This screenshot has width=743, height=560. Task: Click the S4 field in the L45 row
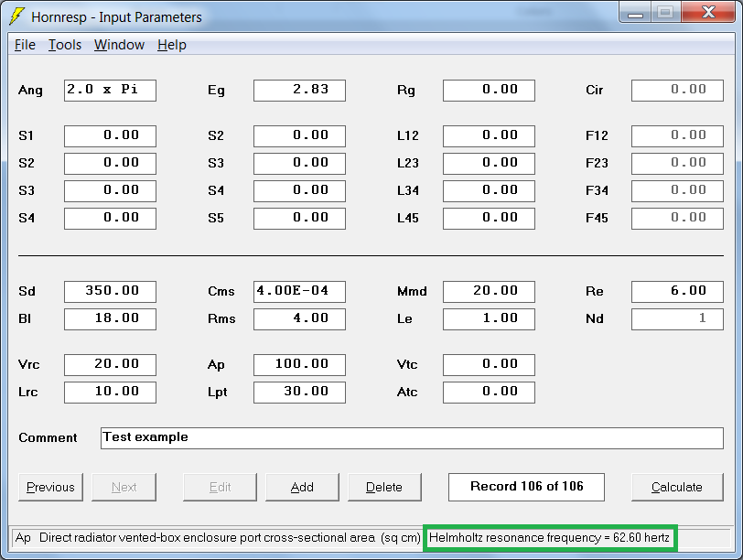[110, 219]
